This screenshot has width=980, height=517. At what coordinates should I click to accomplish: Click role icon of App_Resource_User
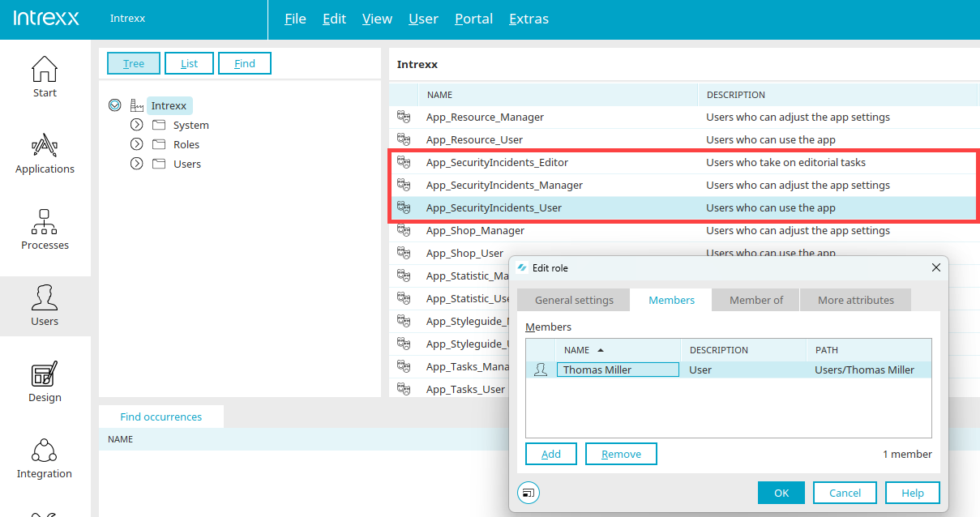click(x=404, y=139)
